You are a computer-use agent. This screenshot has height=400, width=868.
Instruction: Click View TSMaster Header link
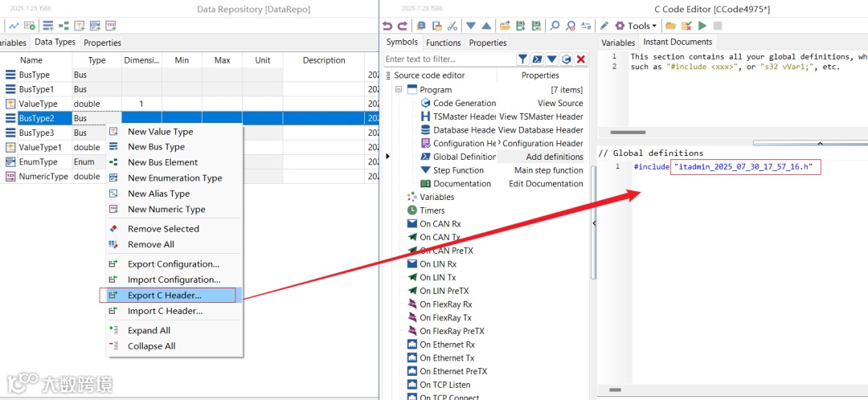click(x=541, y=116)
